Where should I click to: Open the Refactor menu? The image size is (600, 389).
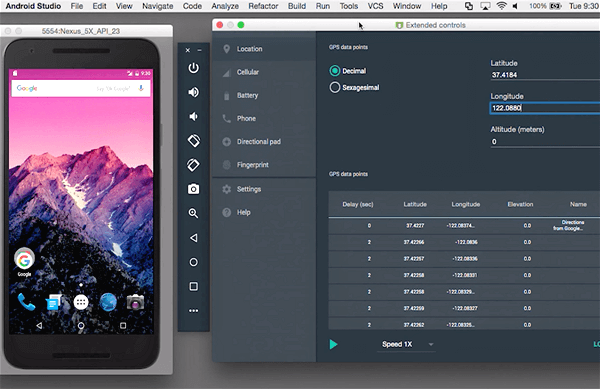click(x=263, y=6)
